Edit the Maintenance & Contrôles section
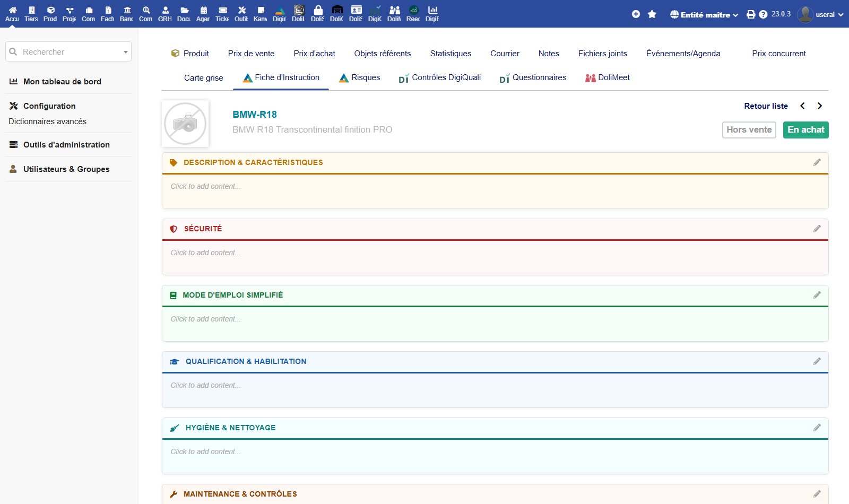Screen dimensions: 849x504 tap(817, 494)
